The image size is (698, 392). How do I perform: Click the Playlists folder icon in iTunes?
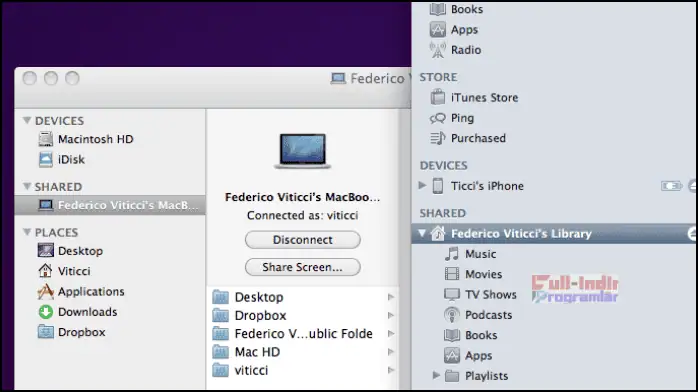452,376
